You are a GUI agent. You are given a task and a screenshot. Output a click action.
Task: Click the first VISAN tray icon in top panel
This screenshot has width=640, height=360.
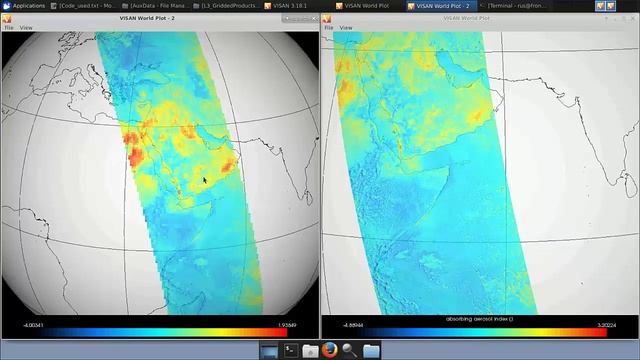[x=600, y=6]
